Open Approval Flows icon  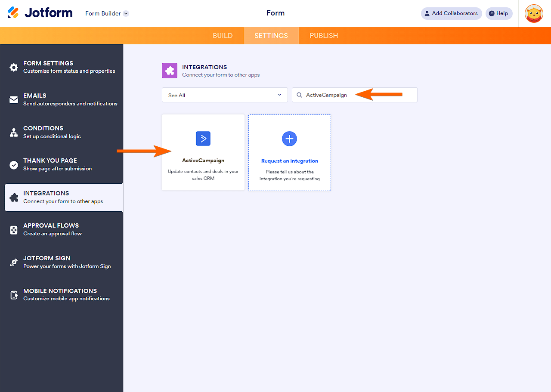tap(14, 230)
